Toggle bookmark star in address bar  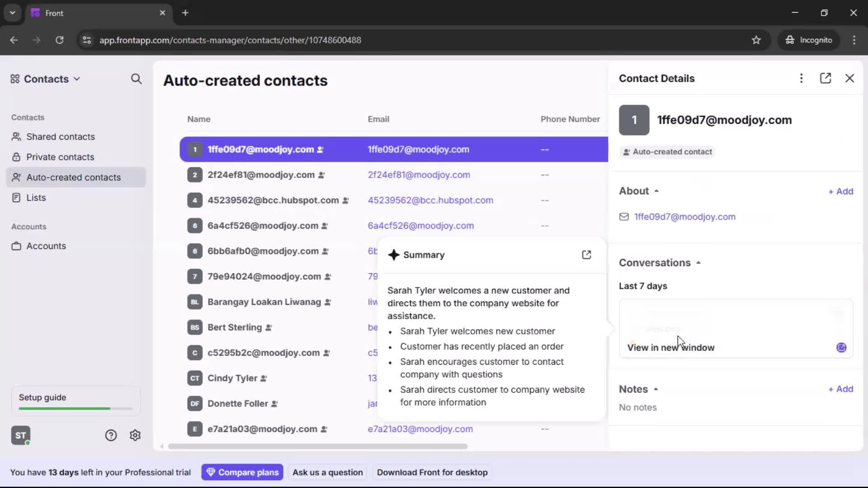point(756,40)
